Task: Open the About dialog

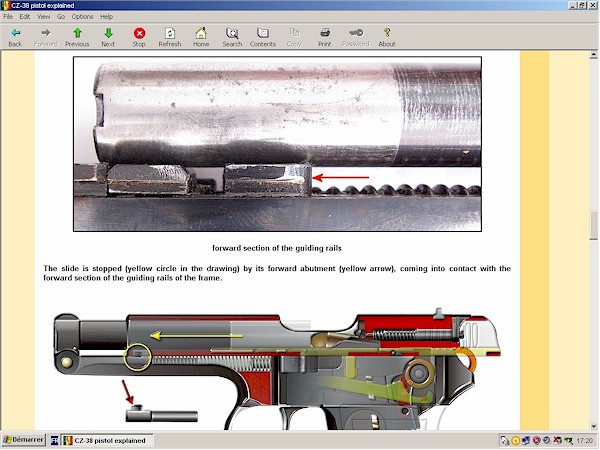Action: [x=387, y=37]
